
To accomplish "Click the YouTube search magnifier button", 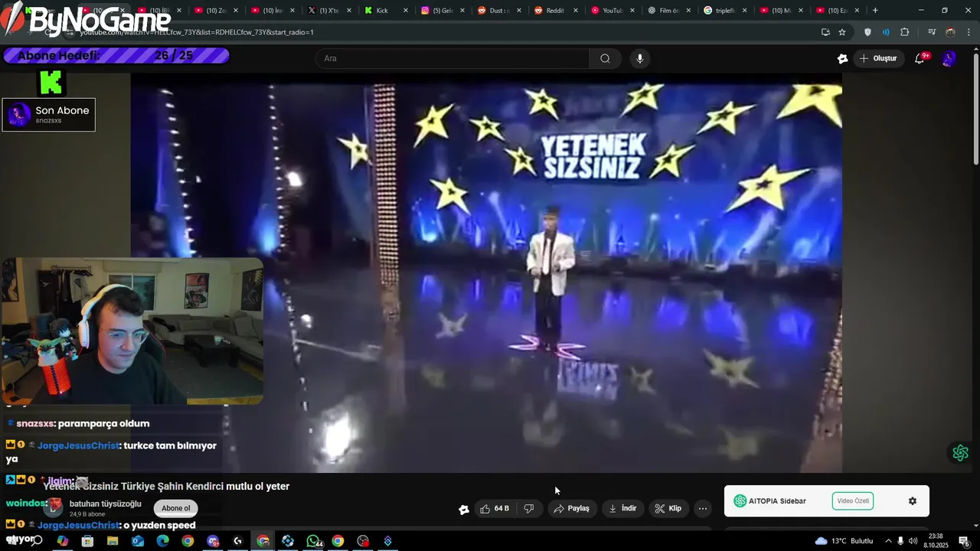I will 605,58.
